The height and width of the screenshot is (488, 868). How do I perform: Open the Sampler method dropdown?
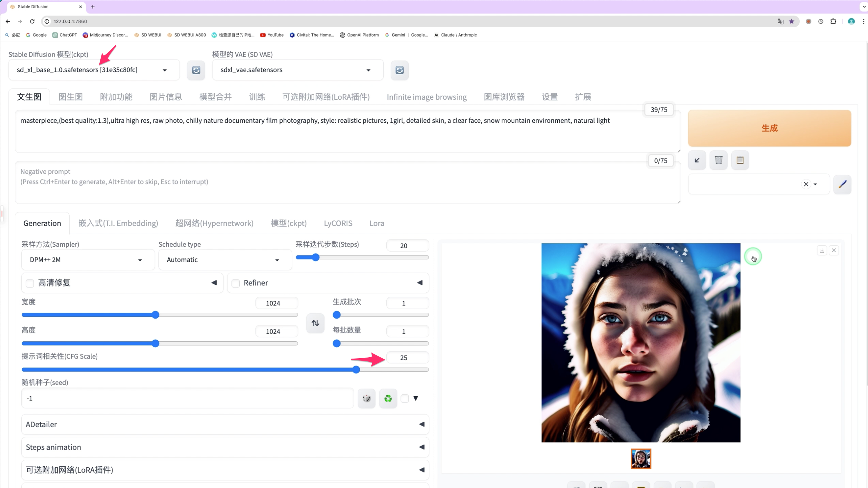[x=88, y=260]
